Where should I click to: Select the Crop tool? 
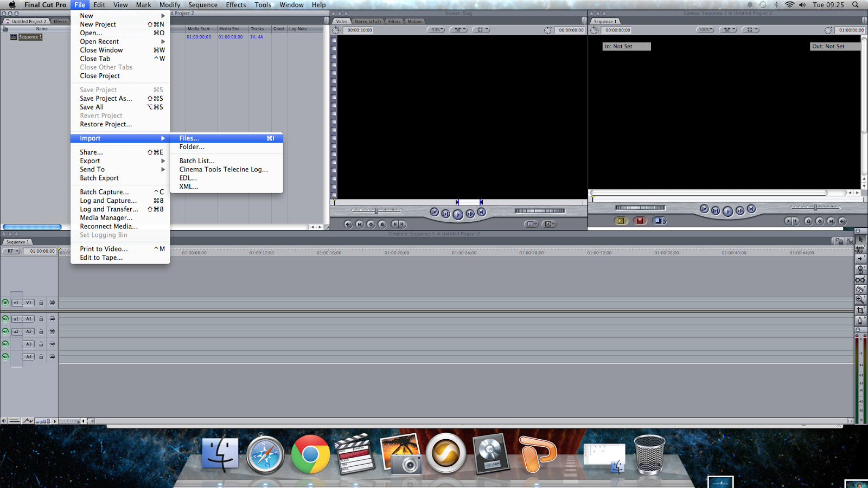860,310
